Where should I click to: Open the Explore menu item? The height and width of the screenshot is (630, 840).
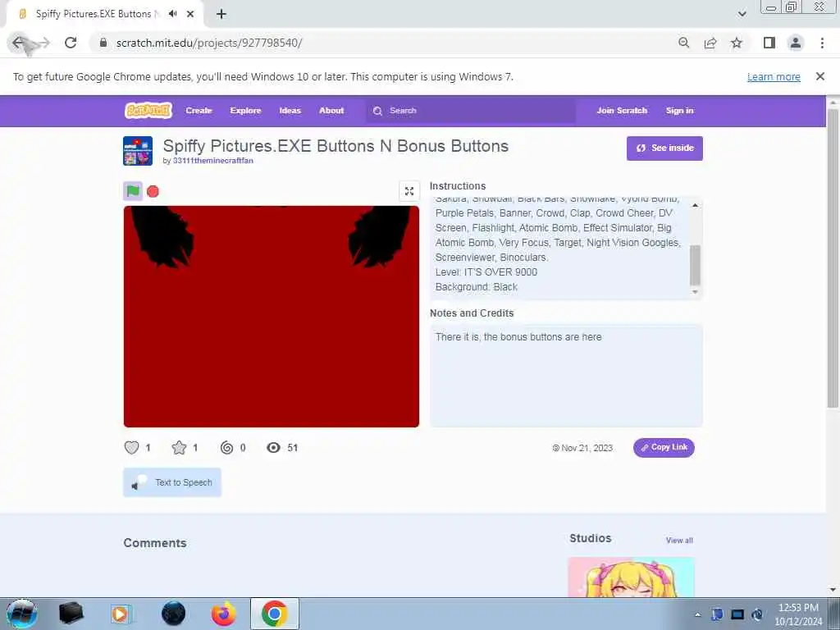tap(245, 111)
